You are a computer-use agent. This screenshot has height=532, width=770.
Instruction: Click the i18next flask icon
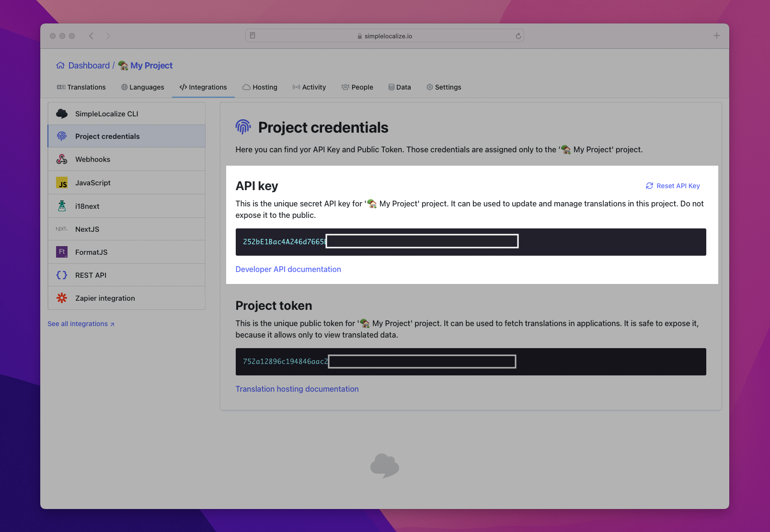[62, 206]
